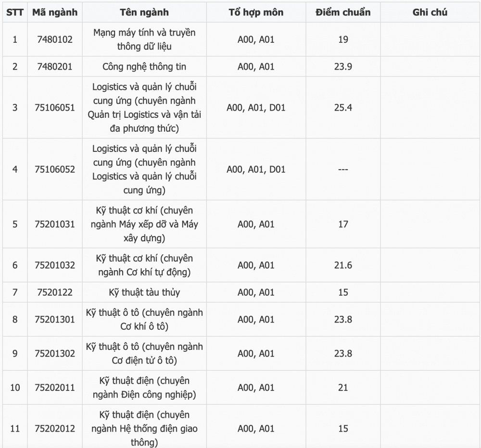
Task: Click the Tổ hợp môn column header
Action: tap(256, 12)
